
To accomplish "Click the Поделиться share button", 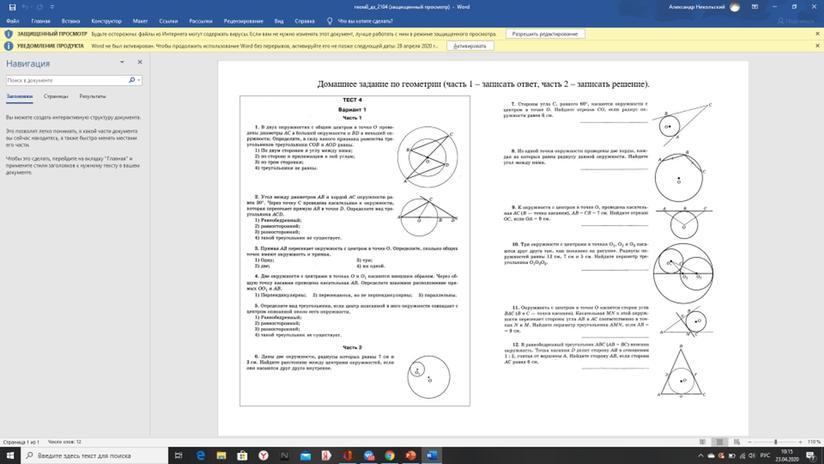I will pos(796,21).
